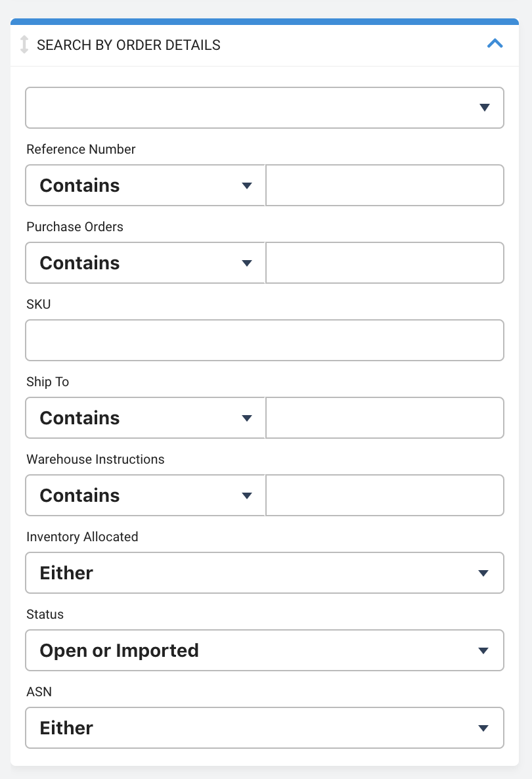Click the Search By Order Details header title

tap(129, 45)
